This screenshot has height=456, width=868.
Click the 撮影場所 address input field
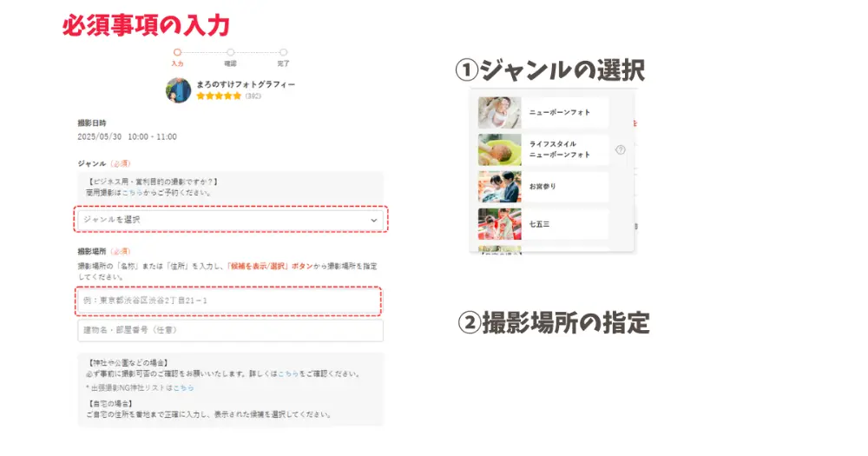tap(228, 301)
